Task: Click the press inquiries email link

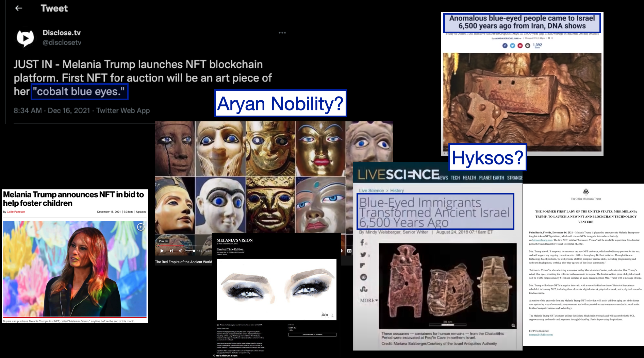Action: click(541, 335)
